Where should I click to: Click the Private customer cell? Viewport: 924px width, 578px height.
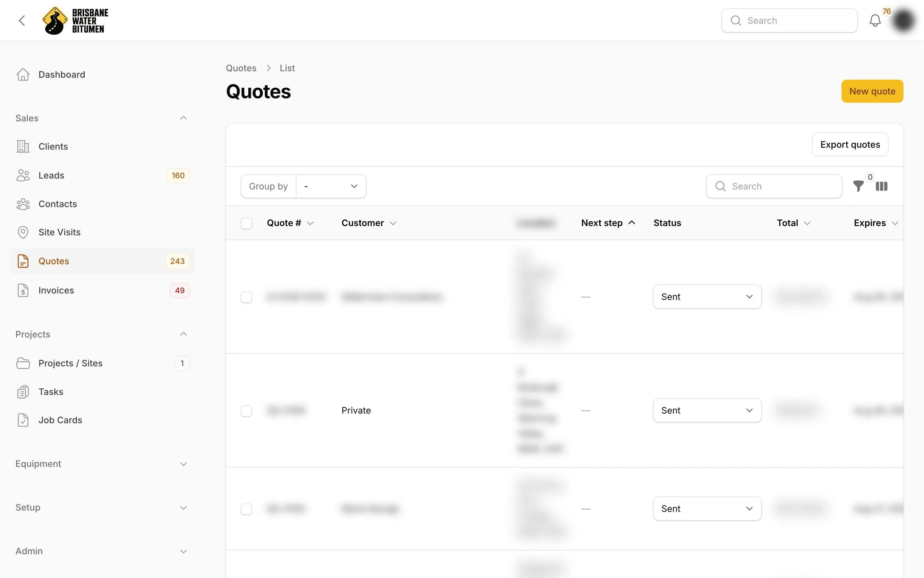356,411
